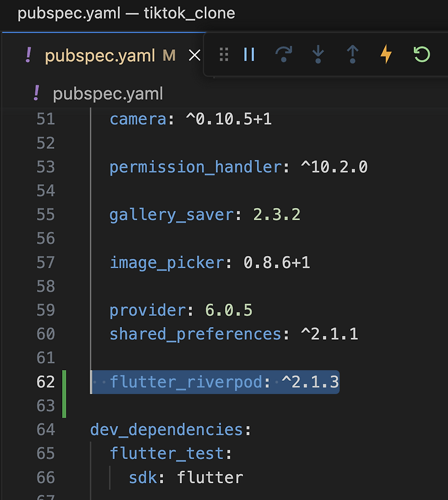The height and width of the screenshot is (500, 448).
Task: Place cursor on flutter_riverpod dependency line
Action: click(224, 382)
